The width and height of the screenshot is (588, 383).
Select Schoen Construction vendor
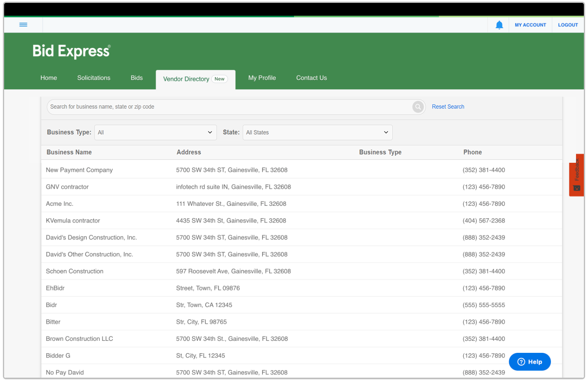coord(75,271)
